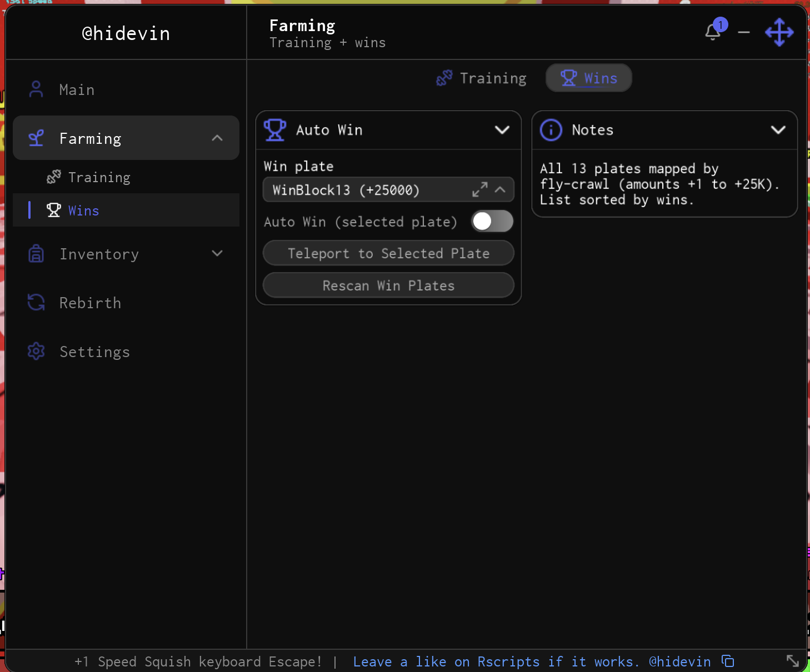Viewport: 810px width, 672px height.
Task: Open the Rebirth section
Action: click(x=126, y=303)
